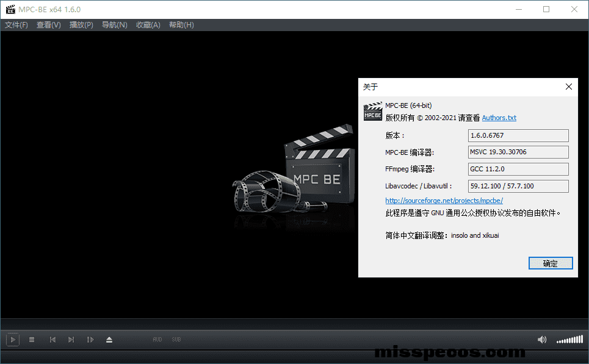Click the MPC-BE icon in About dialog
Viewport: 589px width, 364px height.
point(373,111)
